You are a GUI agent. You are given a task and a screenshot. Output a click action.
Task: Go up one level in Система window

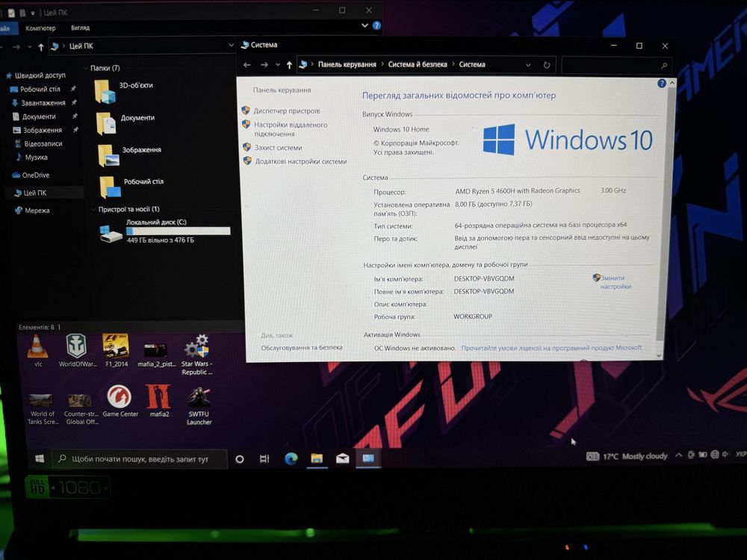[x=289, y=65]
